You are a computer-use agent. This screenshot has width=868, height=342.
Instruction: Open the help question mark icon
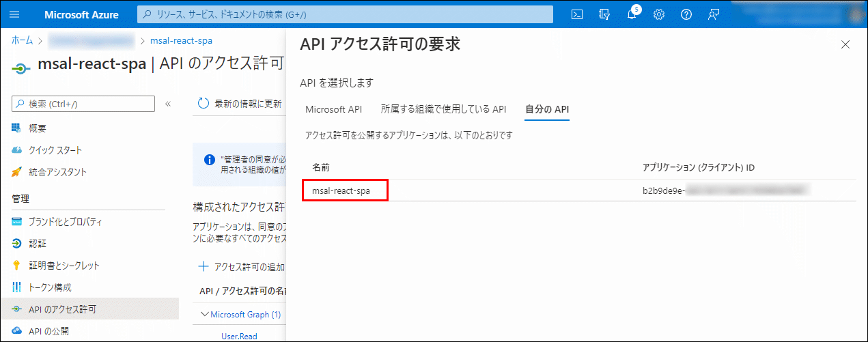point(686,14)
